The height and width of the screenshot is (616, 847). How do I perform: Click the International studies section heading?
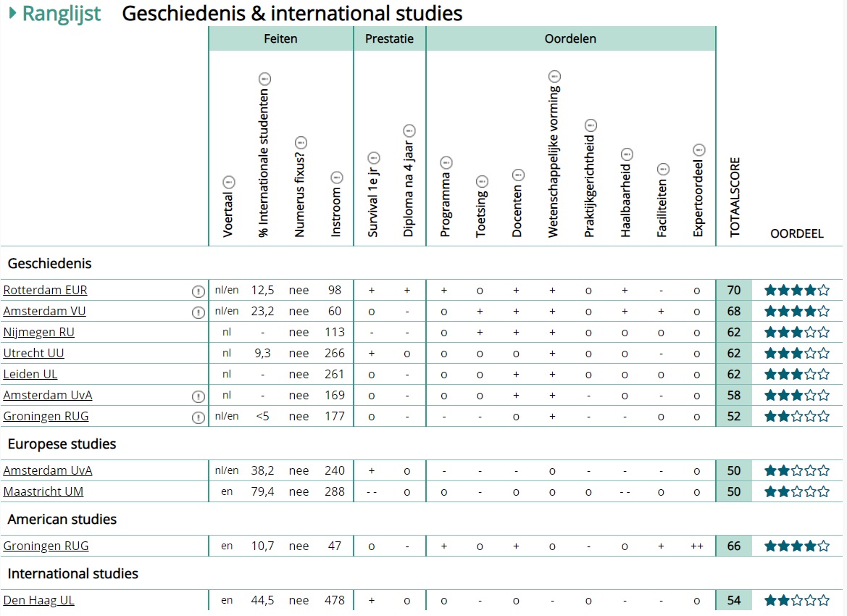pos(73,574)
